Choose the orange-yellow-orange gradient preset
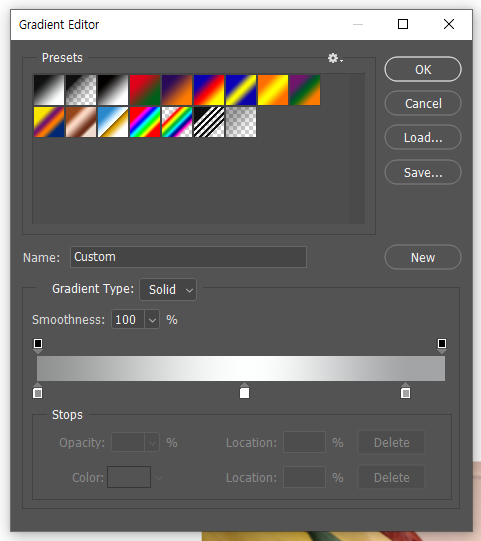481x541 pixels. [x=273, y=90]
